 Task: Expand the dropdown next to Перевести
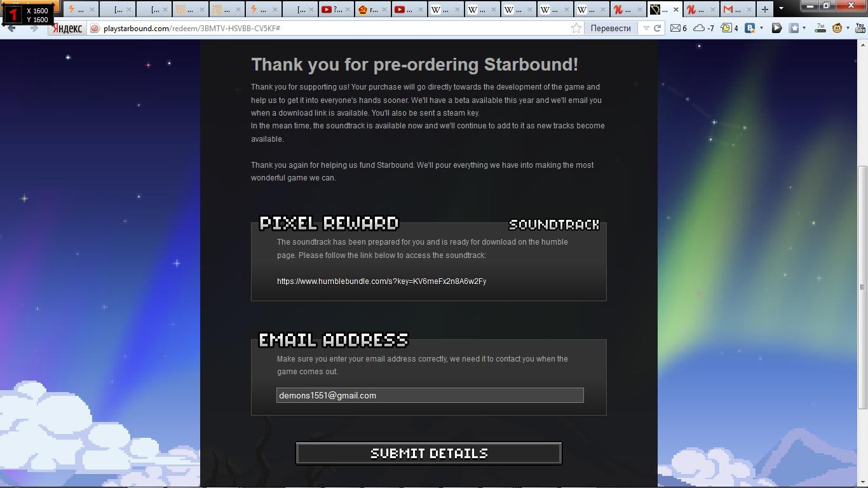(646, 28)
